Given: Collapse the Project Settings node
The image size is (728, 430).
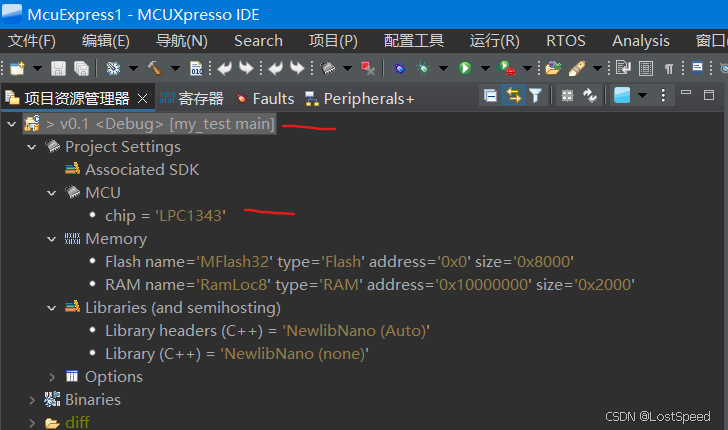Looking at the screenshot, I should click(32, 147).
